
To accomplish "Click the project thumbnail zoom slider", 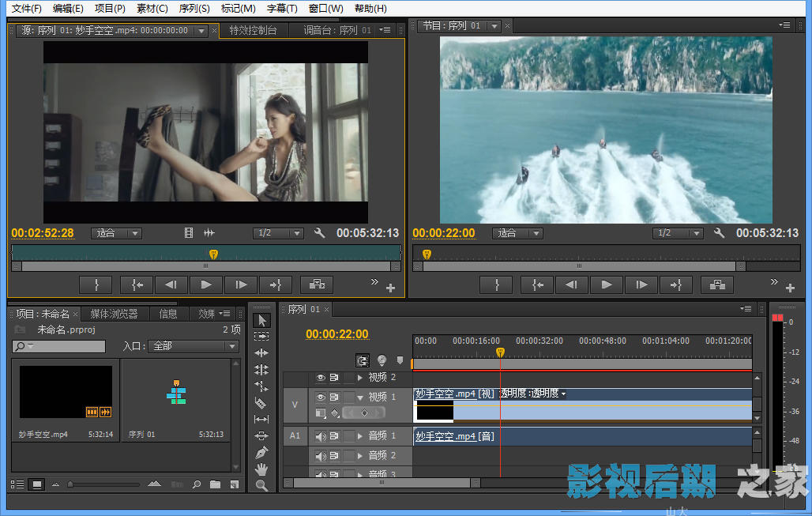I will tap(70, 484).
